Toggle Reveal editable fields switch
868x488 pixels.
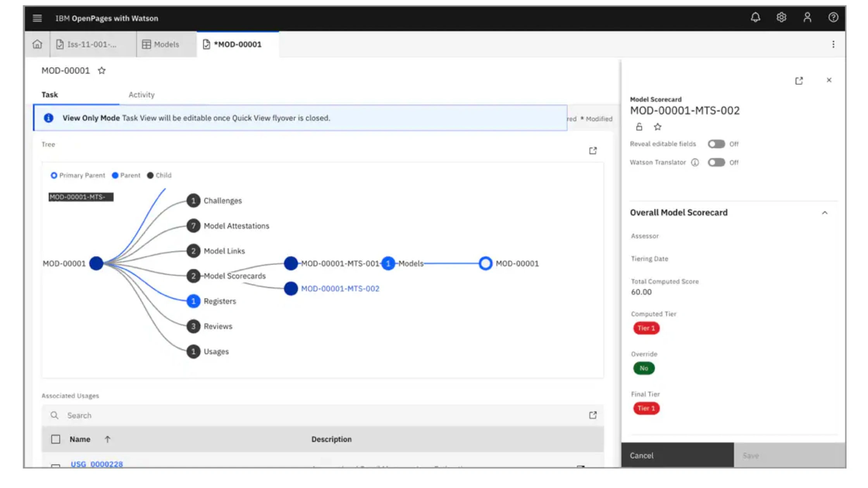click(x=716, y=144)
